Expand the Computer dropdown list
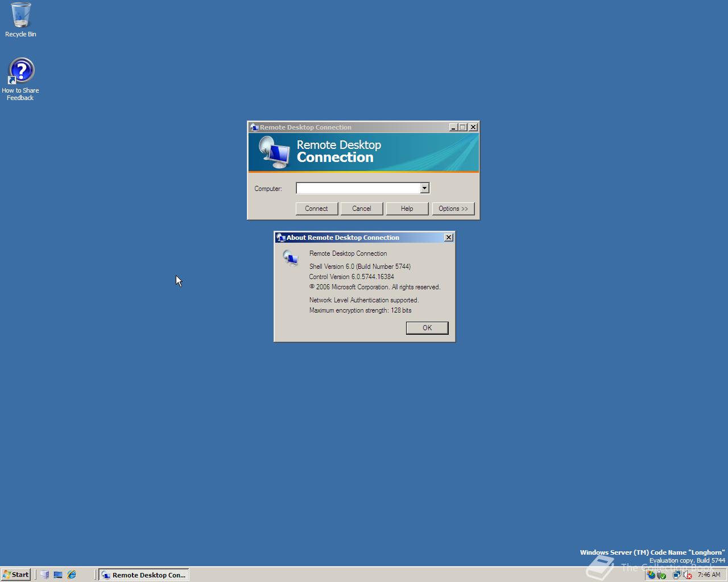This screenshot has width=728, height=582. pos(424,188)
